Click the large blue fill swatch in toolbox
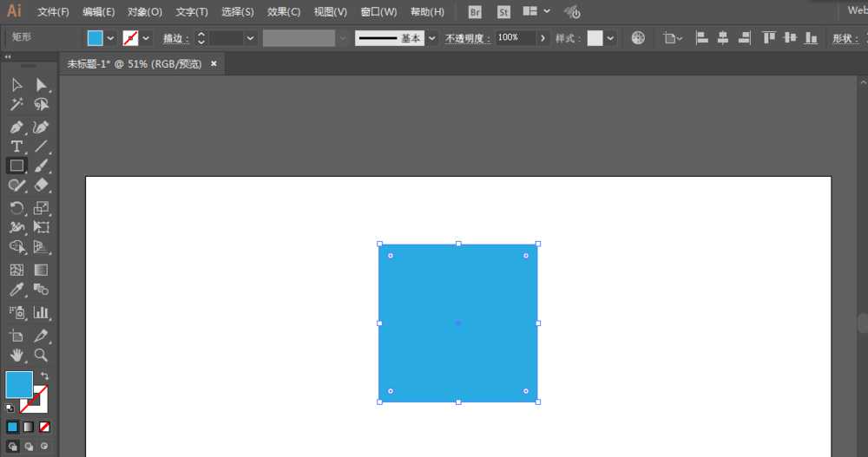 point(19,384)
